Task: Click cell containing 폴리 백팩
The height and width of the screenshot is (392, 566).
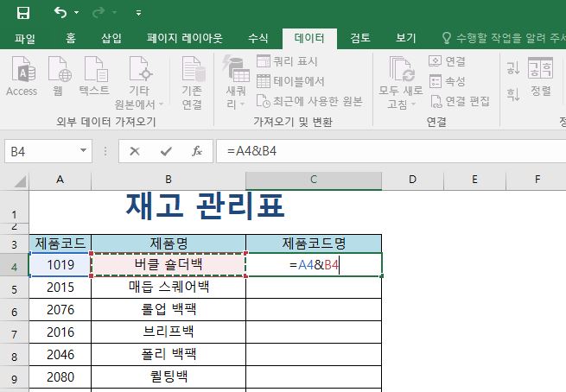Action: click(x=169, y=355)
